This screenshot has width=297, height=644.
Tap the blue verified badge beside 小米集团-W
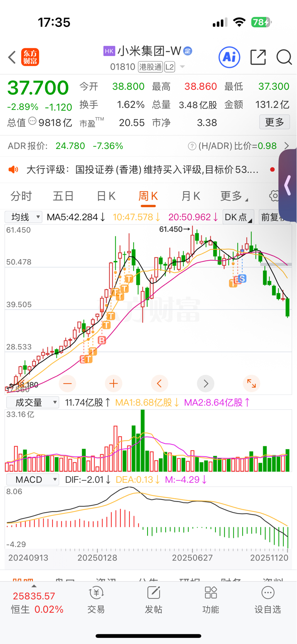coord(188,51)
